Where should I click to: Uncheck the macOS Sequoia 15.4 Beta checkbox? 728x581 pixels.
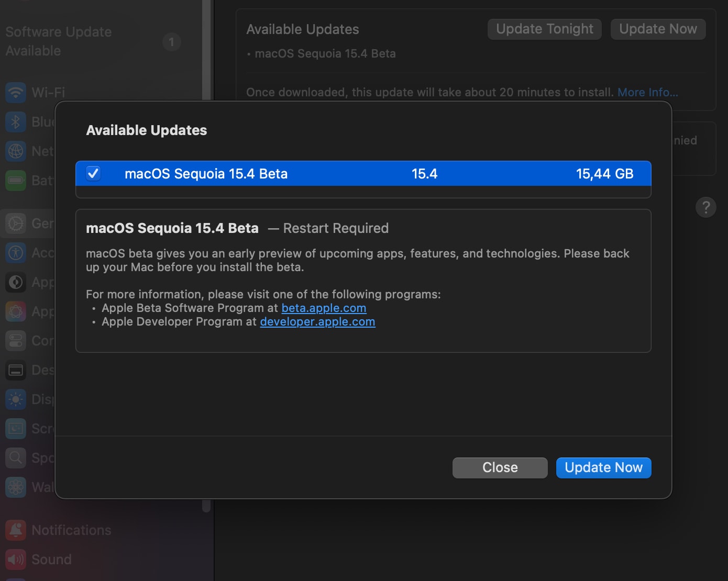click(93, 173)
